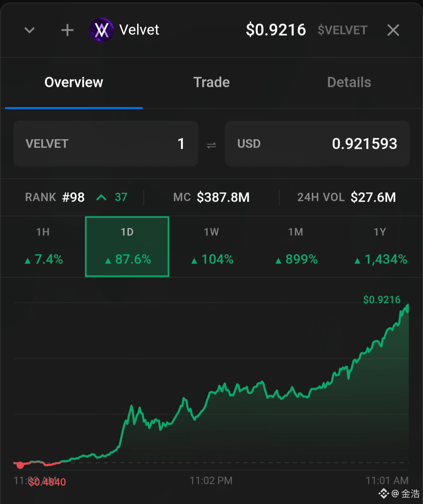Viewport: 423px width, 504px height.
Task: Select the 1M timeframe
Action: pyautogui.click(x=296, y=247)
